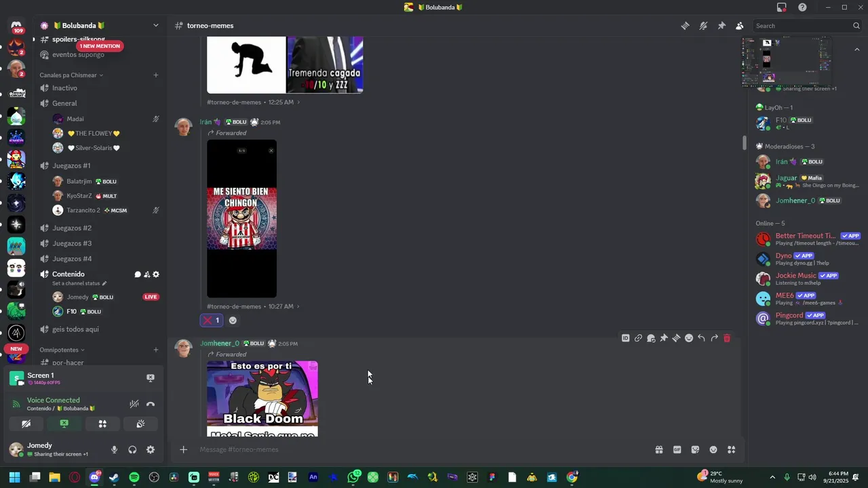The width and height of the screenshot is (868, 488).
Task: Open soundboard button in voice panel
Action: [140, 424]
